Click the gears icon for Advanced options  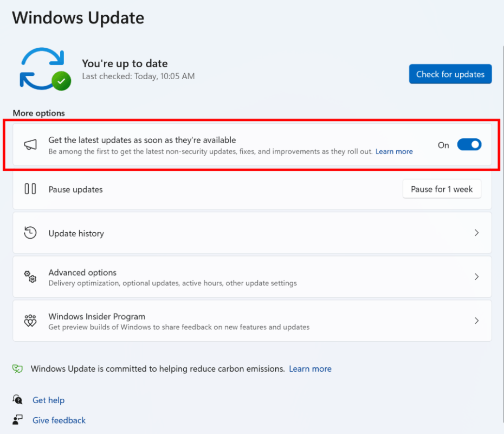(x=30, y=277)
